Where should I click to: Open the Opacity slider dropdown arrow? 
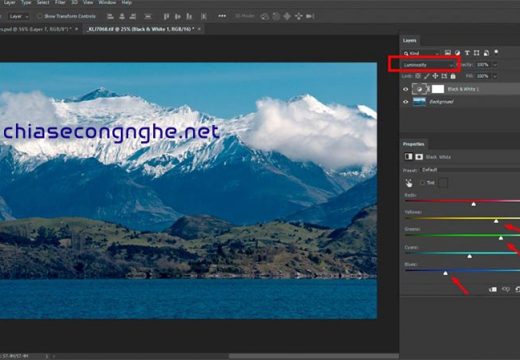495,65
